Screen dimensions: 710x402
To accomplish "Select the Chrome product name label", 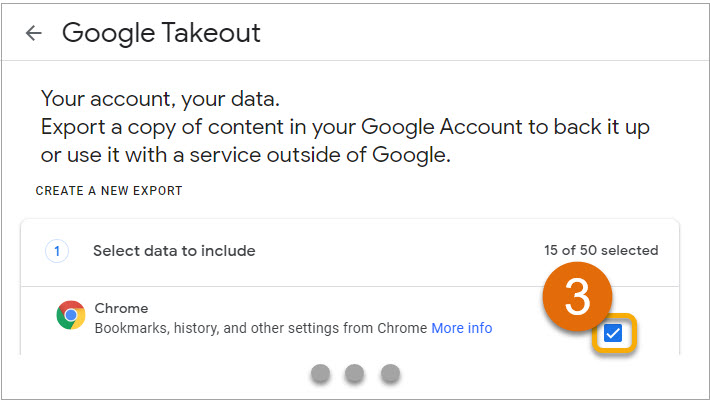I will coord(121,308).
